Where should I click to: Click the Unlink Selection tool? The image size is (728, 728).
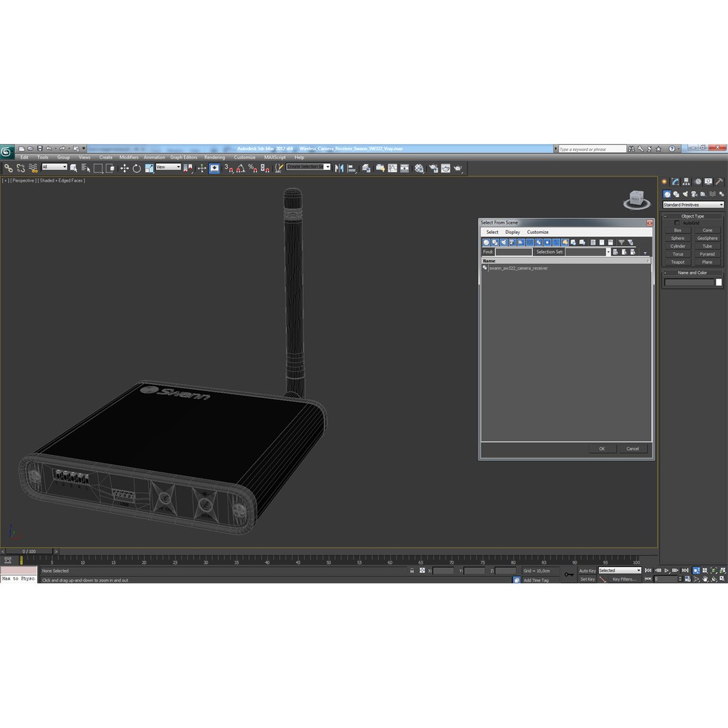coord(20,168)
